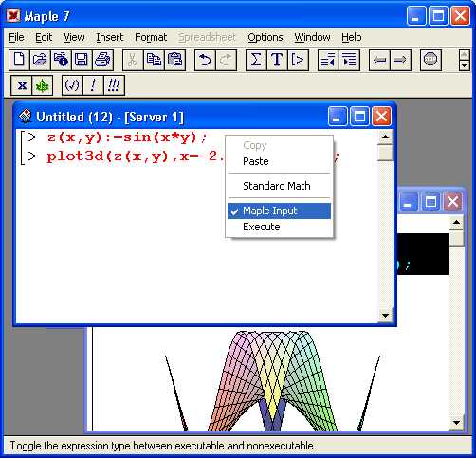Open an existing worksheet via folder icon

pyautogui.click(x=40, y=60)
